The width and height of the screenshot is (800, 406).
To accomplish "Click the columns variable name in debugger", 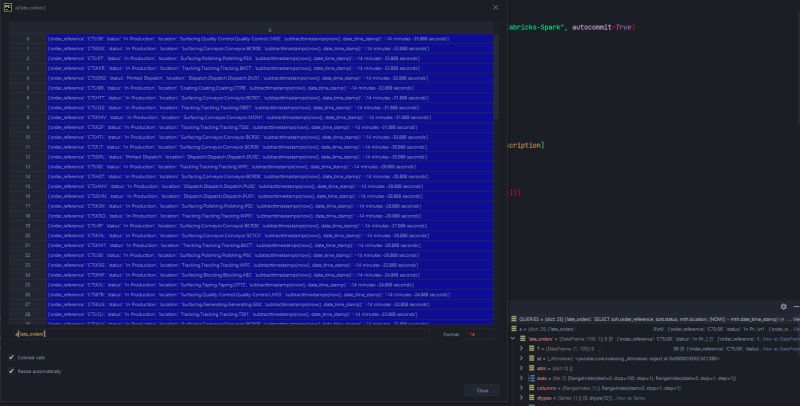I will tap(545, 388).
